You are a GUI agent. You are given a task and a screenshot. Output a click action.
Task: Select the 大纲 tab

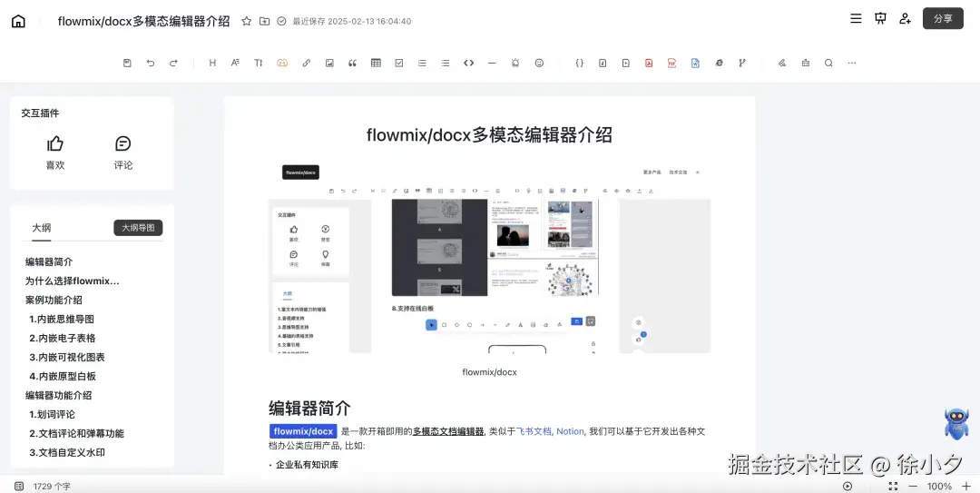[x=42, y=229]
